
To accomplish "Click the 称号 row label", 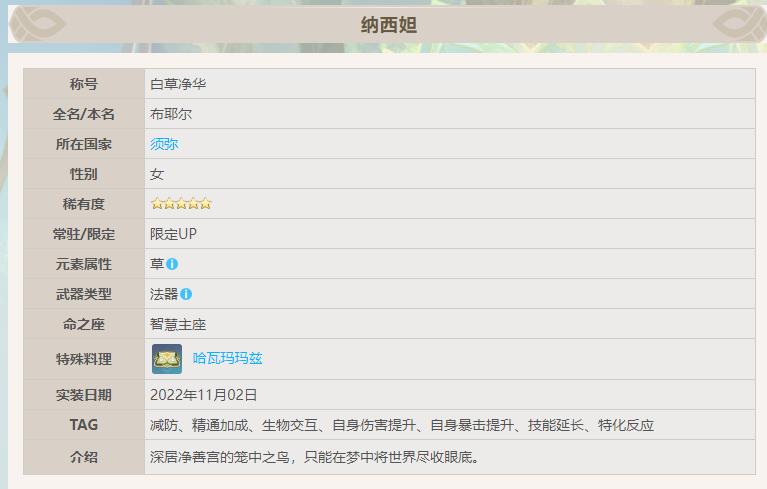I will [84, 84].
